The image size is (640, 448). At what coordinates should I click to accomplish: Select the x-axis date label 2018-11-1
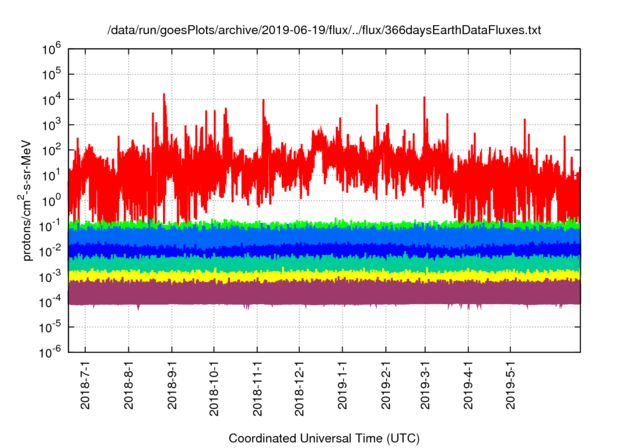pyautogui.click(x=257, y=388)
